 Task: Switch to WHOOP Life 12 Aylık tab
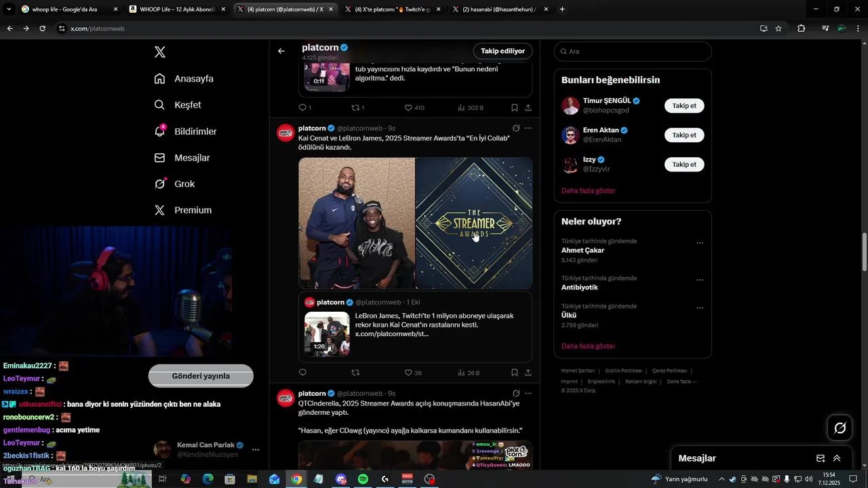[x=176, y=9]
